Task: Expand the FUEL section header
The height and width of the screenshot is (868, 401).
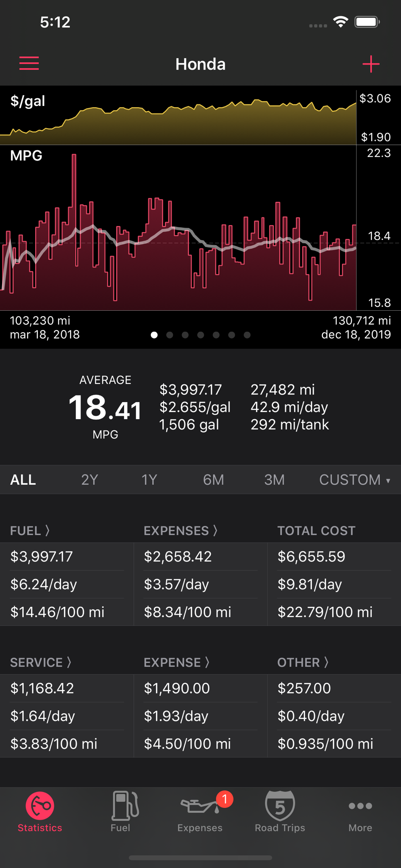Action: click(30, 531)
